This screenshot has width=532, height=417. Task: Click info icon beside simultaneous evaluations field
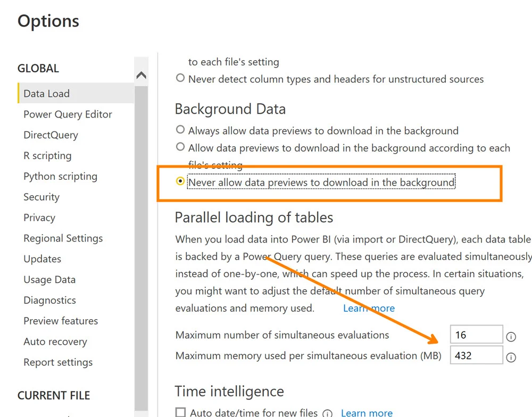point(511,337)
